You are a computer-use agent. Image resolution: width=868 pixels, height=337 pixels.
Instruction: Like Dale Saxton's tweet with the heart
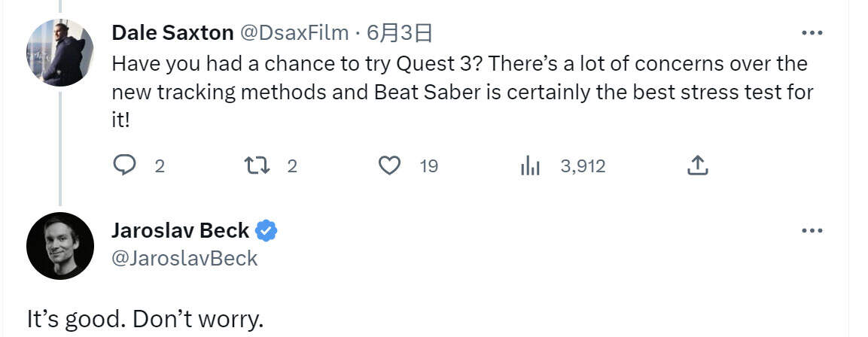coord(388,165)
